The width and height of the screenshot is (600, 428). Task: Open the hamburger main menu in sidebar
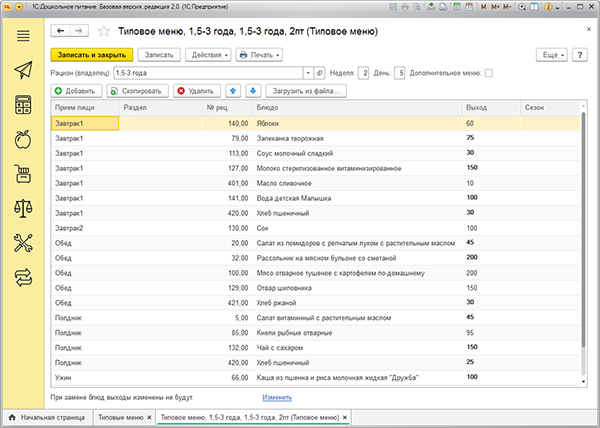coord(23,36)
